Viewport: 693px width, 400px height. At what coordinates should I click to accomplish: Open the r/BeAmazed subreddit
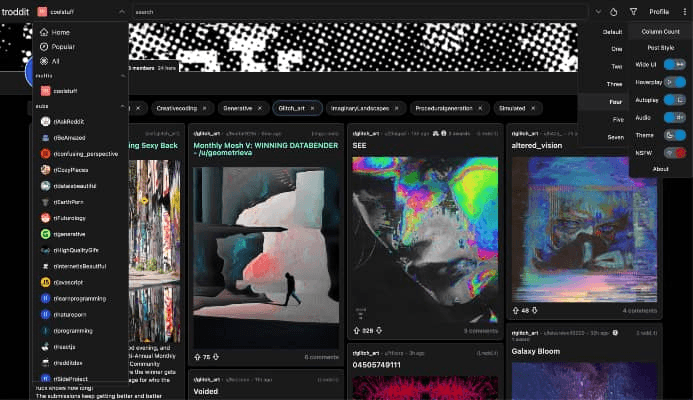point(63,138)
